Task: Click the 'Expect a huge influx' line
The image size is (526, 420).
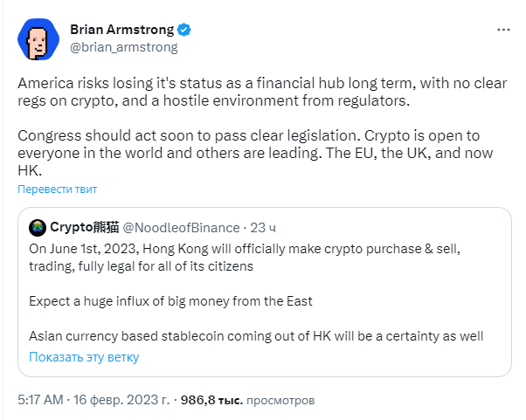Action: click(170, 301)
